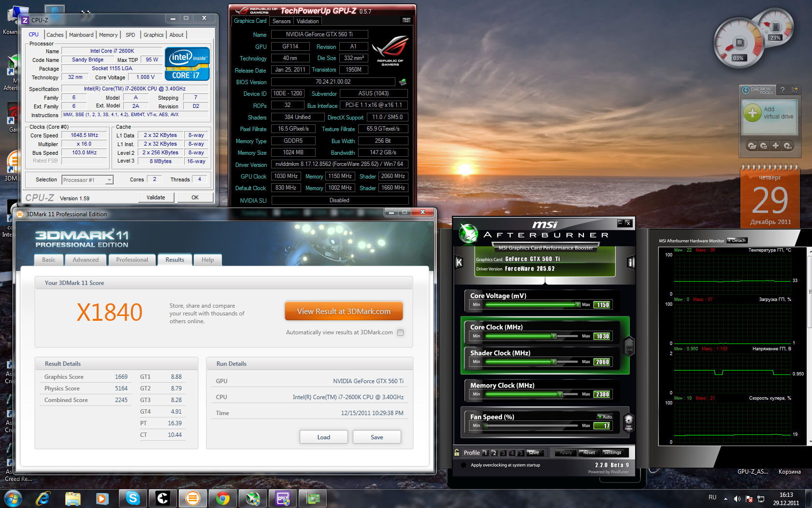Toggle the Auto fan speed button
Viewport: 812px width, 508px height.
(605, 417)
